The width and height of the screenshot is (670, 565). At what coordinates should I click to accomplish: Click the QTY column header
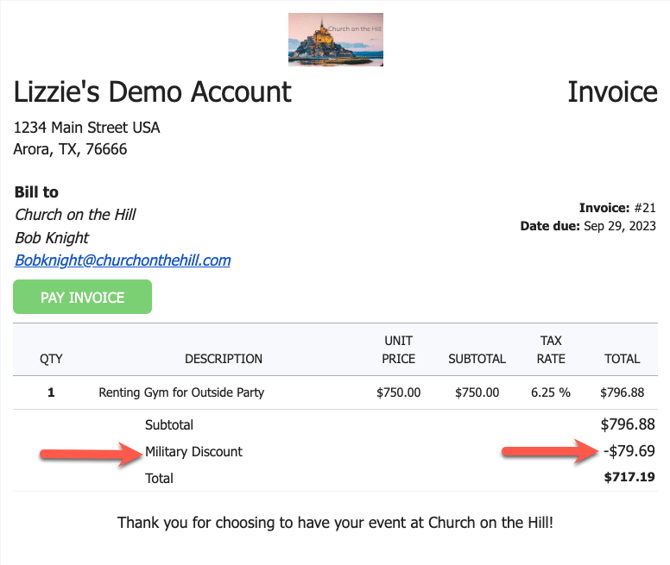coord(51,359)
